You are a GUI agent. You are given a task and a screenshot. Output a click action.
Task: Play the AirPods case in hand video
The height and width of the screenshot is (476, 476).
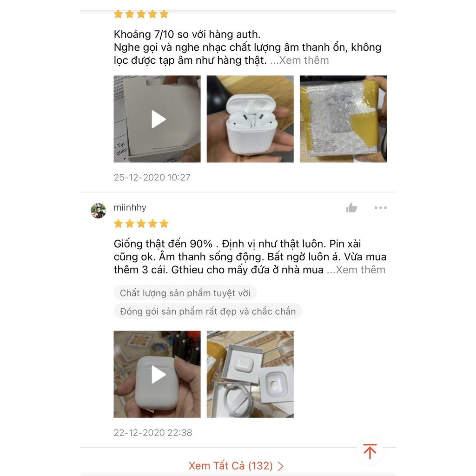pos(157,374)
